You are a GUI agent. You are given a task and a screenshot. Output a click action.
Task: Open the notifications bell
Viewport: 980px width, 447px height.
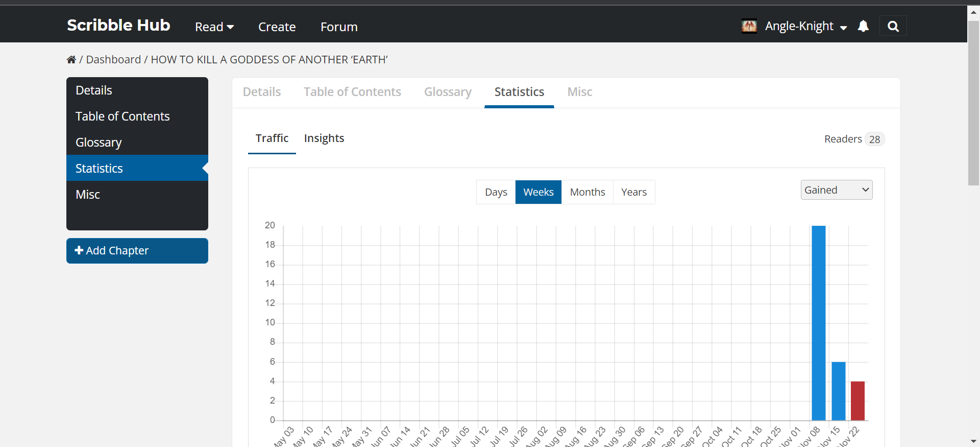click(863, 26)
